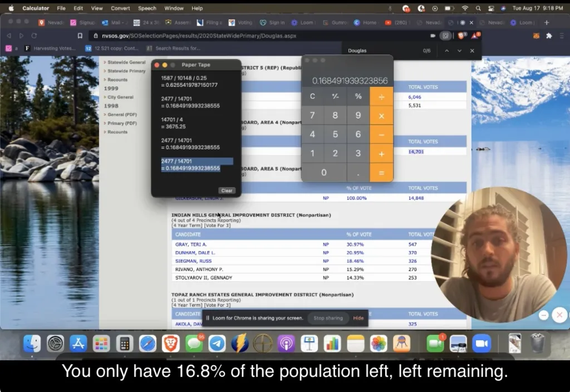This screenshot has width=570, height=392.
Task: Open the Calculator app in the Dock
Action: 124,343
